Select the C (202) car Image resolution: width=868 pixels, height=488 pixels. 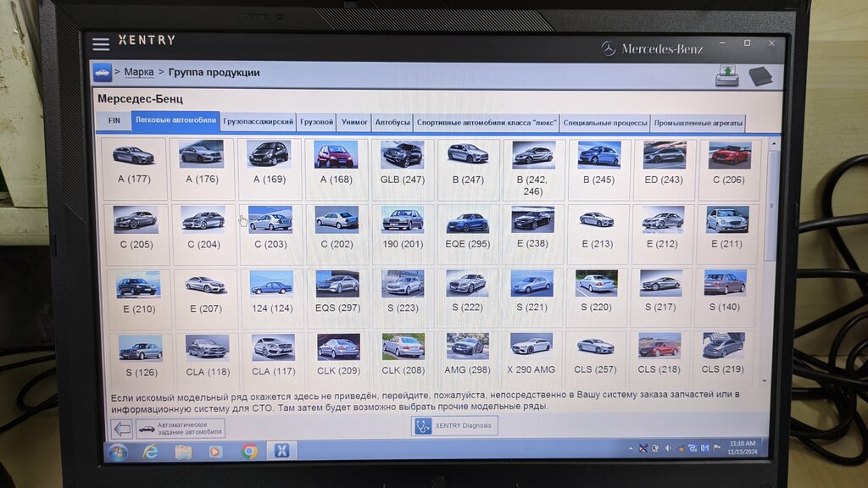tap(337, 234)
